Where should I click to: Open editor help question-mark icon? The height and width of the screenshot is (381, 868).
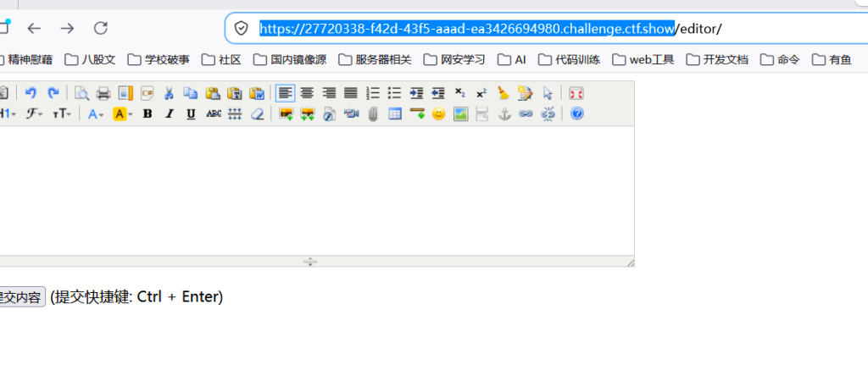[576, 114]
